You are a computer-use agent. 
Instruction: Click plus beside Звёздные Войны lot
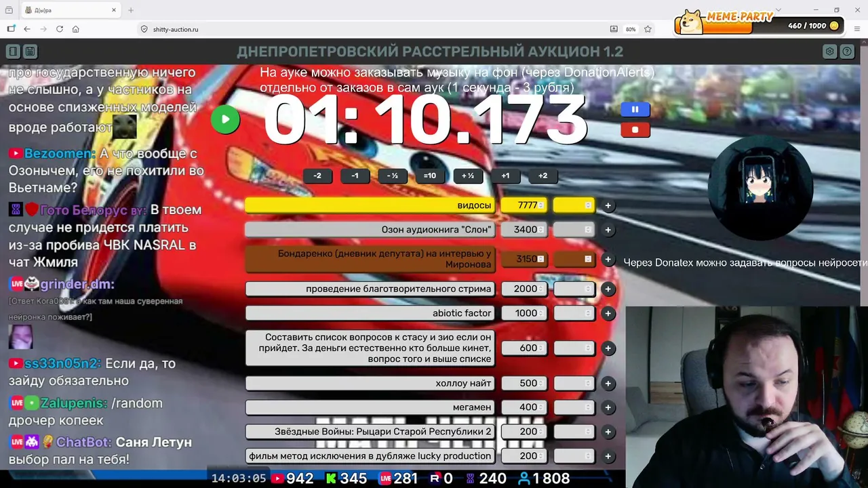coord(608,432)
